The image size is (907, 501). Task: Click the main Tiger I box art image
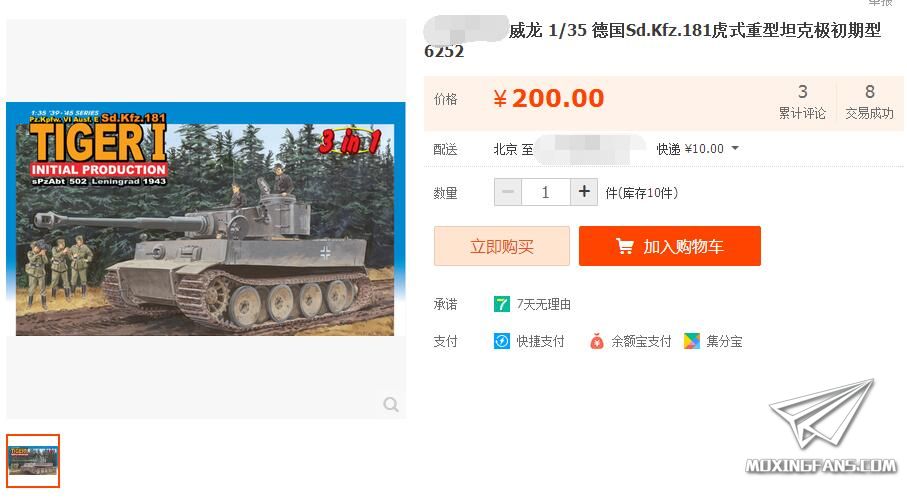[x=205, y=219]
